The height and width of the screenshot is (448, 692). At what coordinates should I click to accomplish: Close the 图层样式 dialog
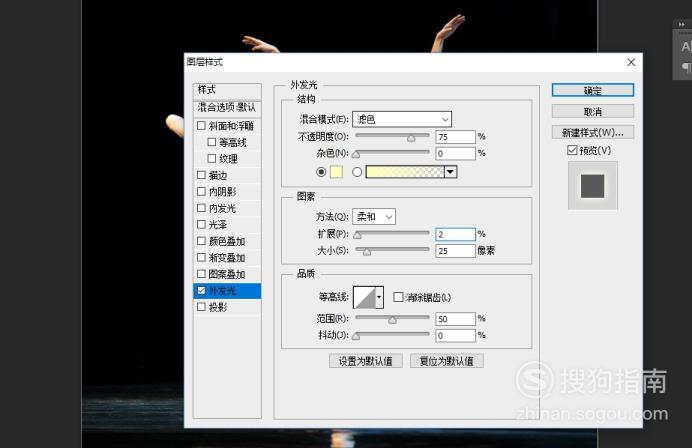(631, 62)
